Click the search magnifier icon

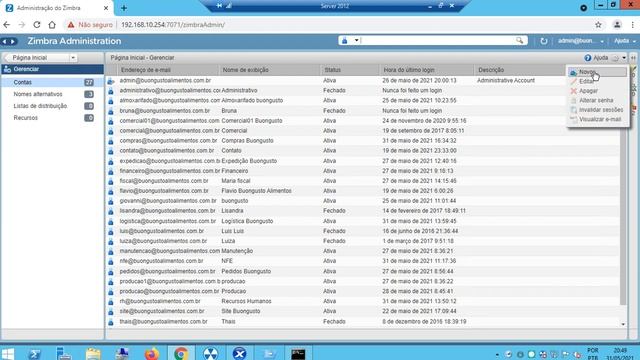tap(520, 40)
